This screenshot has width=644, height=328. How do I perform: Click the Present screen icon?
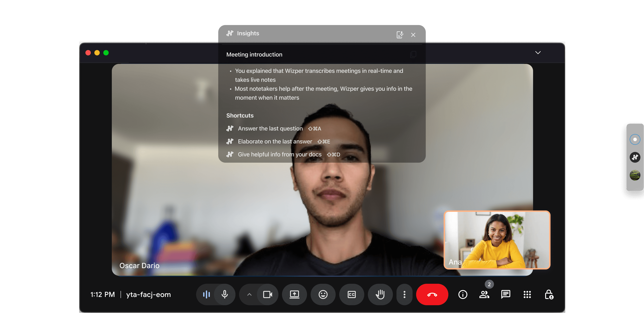(x=294, y=294)
